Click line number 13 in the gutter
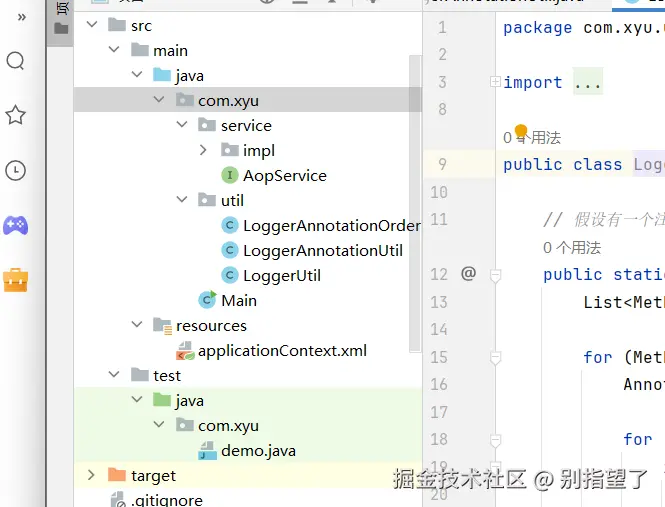Viewport: 665px width, 507px height. [x=439, y=302]
